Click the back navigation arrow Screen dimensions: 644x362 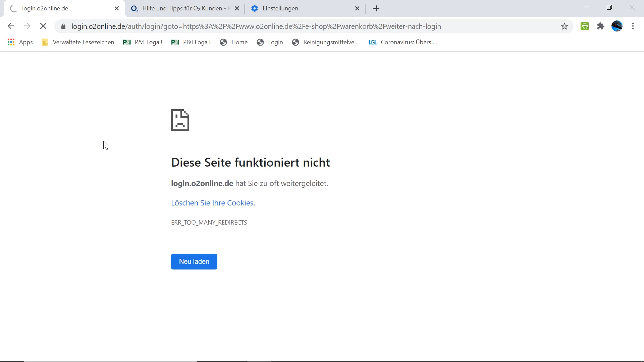(11, 26)
